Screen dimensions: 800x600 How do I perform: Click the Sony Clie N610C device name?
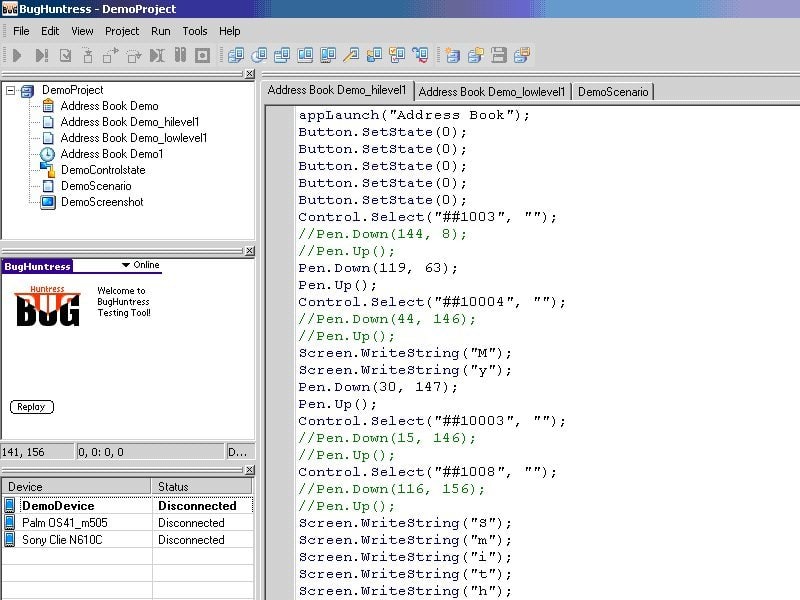62,539
